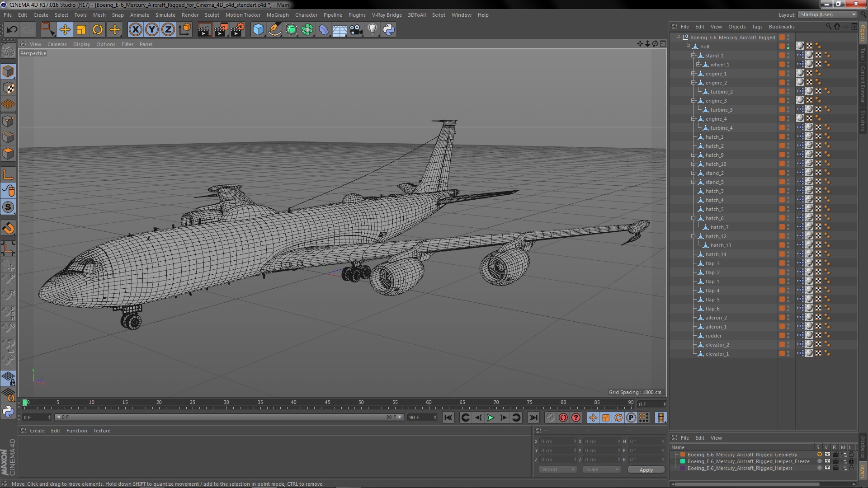Go to end of animation
Viewport: 868px width, 488px height.
(533, 418)
